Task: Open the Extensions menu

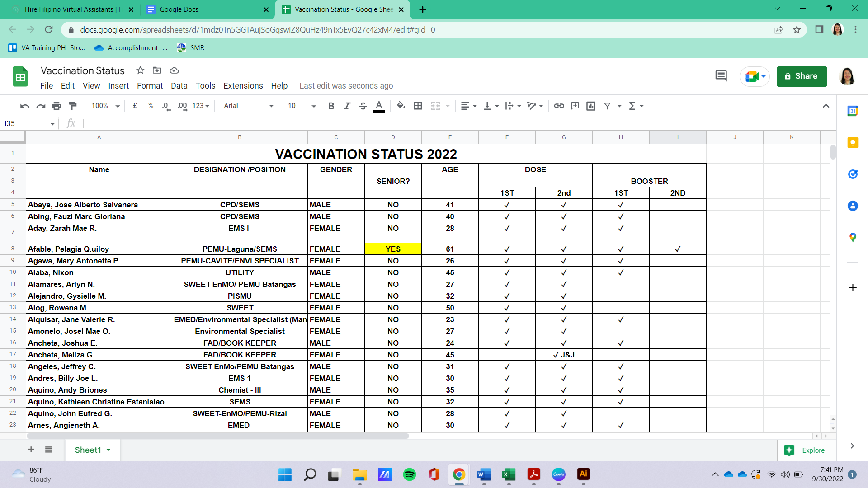Action: coord(243,86)
